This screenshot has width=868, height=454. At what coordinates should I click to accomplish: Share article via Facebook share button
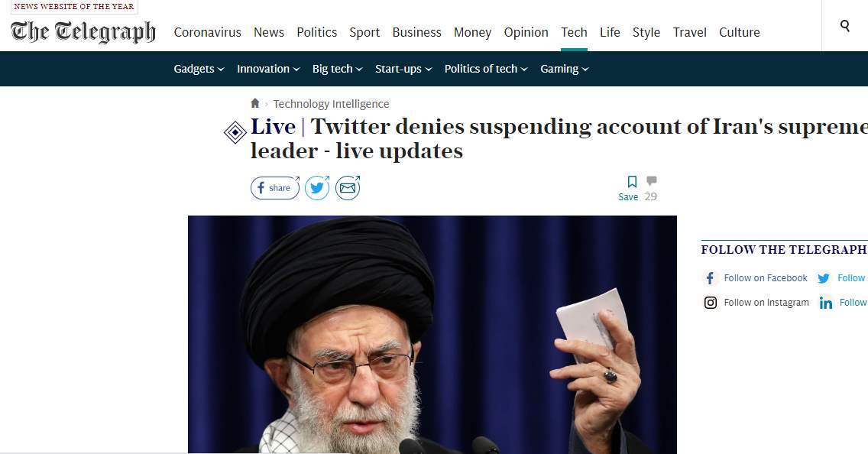tap(274, 188)
